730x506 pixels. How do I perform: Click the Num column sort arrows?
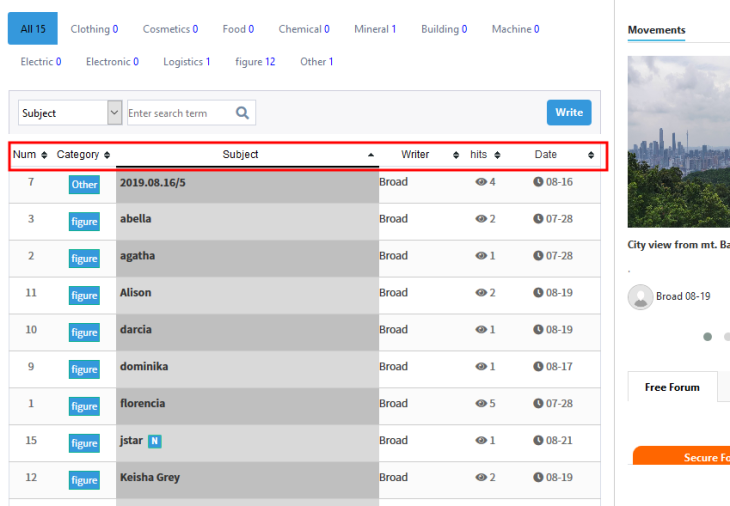[x=44, y=155]
